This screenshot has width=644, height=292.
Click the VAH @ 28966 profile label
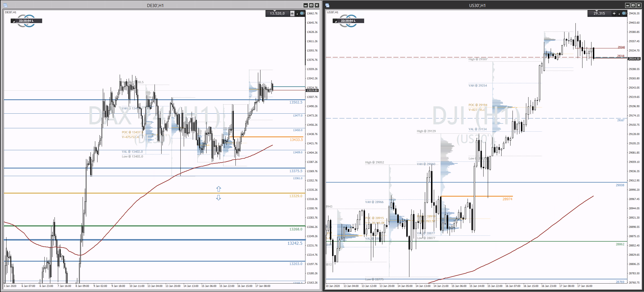click(374, 202)
